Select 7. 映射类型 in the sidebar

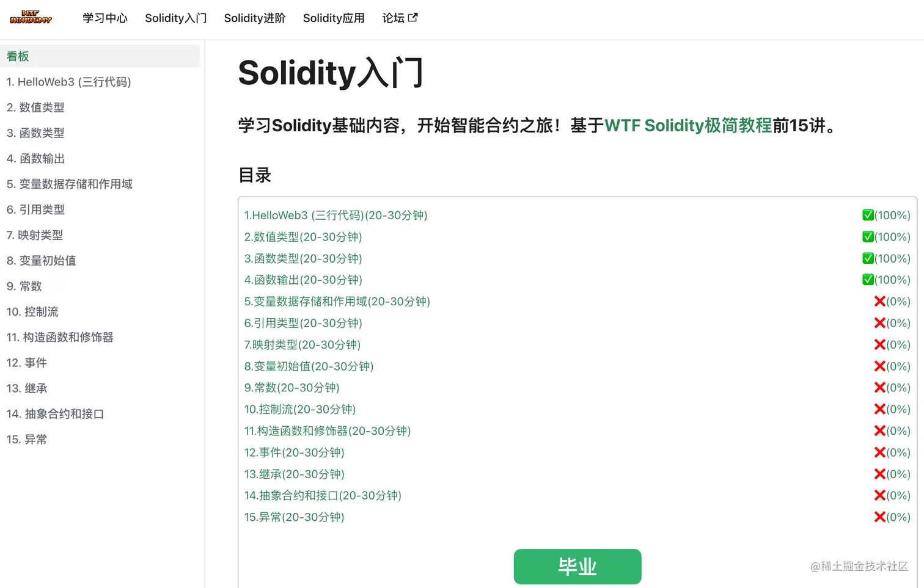[x=34, y=234]
